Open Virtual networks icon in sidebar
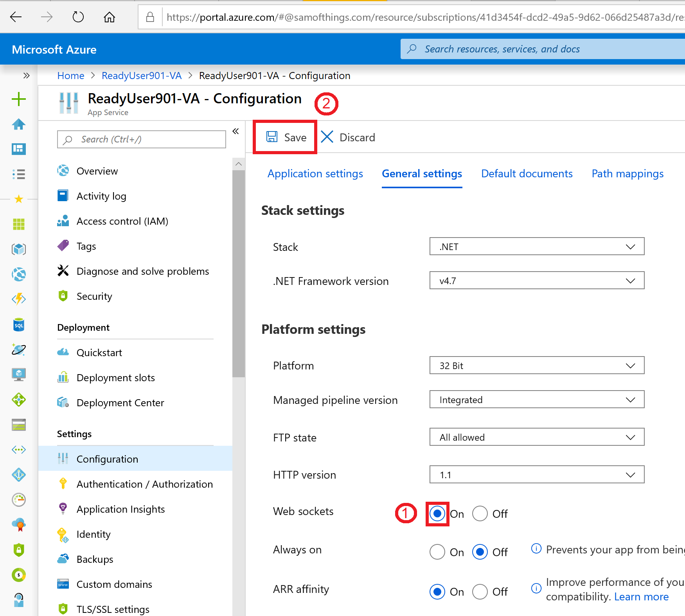Screen dimensions: 685x616 (x=19, y=450)
